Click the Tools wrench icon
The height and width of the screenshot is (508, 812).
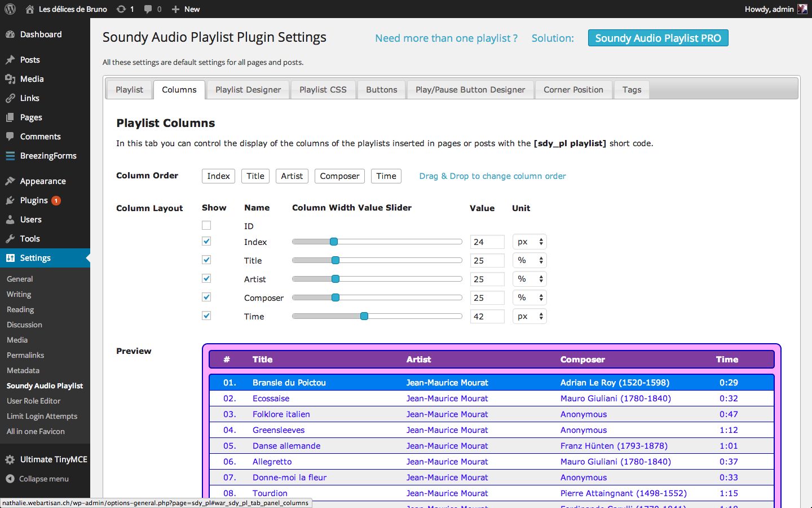10,239
